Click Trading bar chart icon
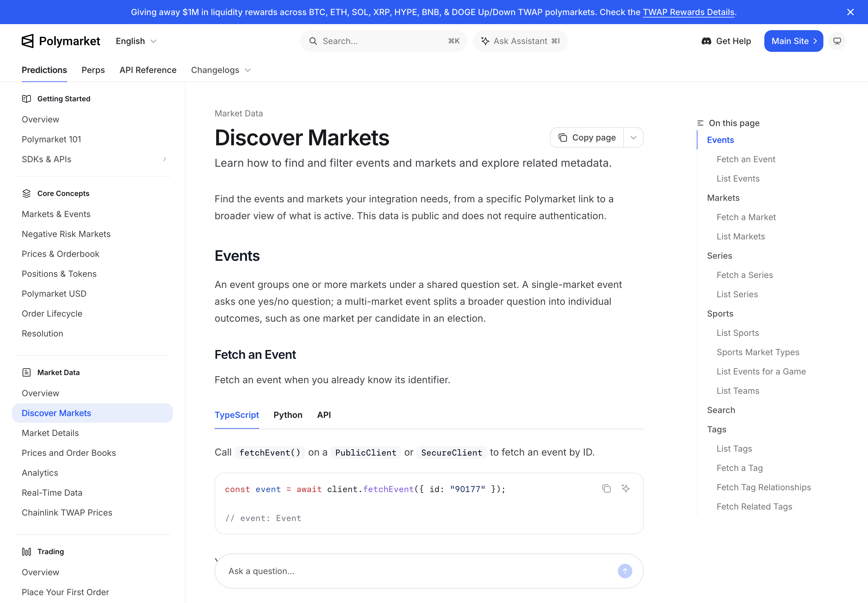This screenshot has width=868, height=603. [27, 552]
